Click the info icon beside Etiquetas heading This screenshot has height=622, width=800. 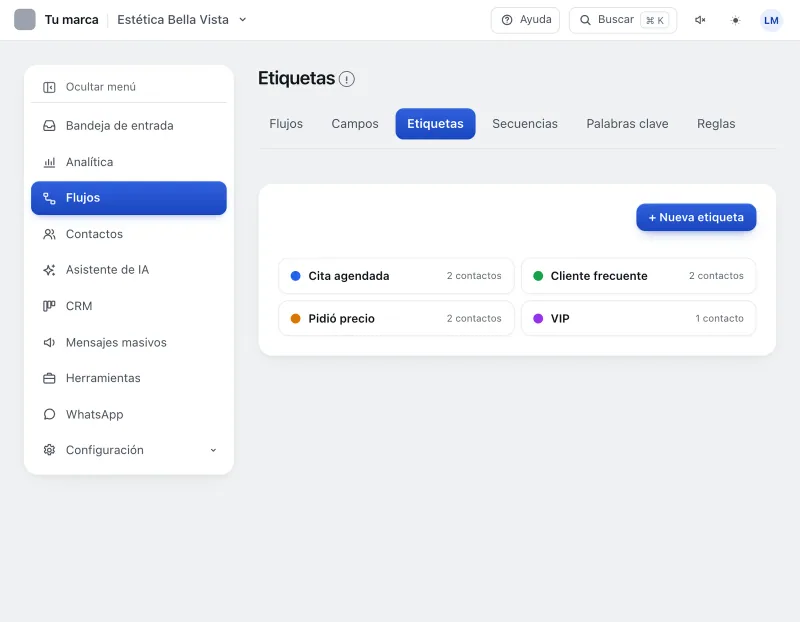346,79
